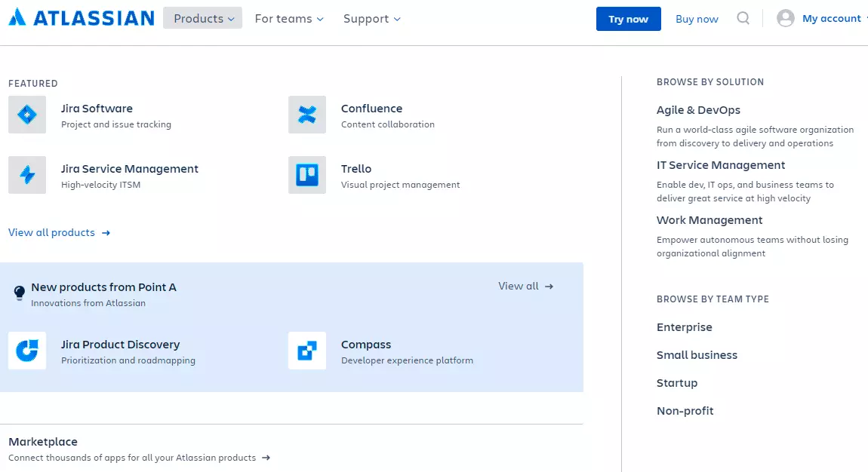
Task: Open the Trello title link
Action: pos(356,169)
